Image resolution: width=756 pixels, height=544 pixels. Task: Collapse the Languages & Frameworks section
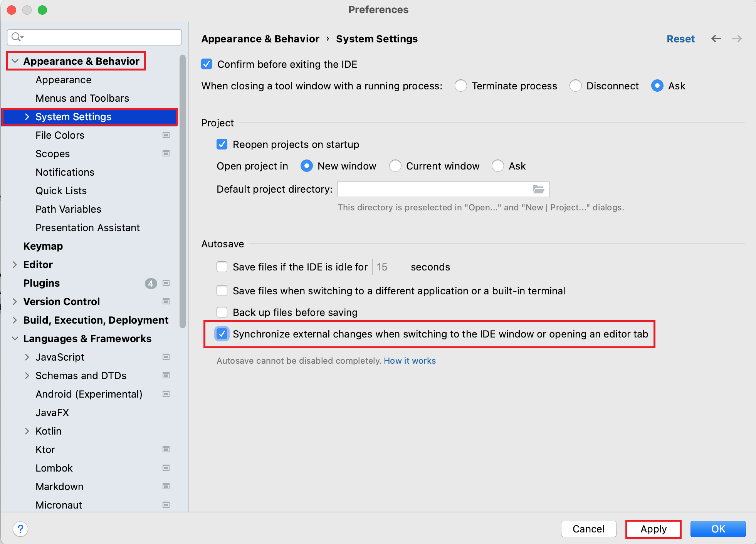tap(15, 339)
